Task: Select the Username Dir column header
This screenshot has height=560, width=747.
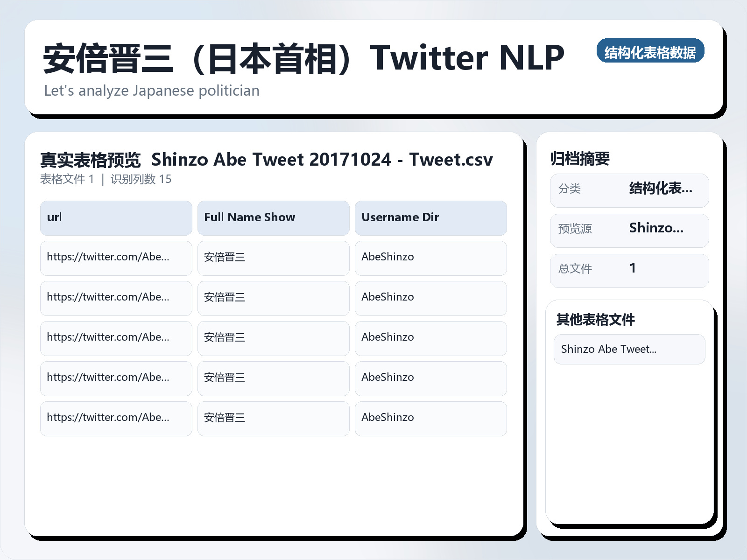Action: tap(430, 217)
